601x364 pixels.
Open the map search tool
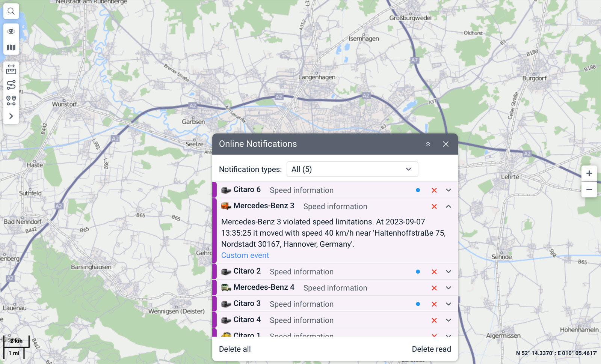[11, 11]
